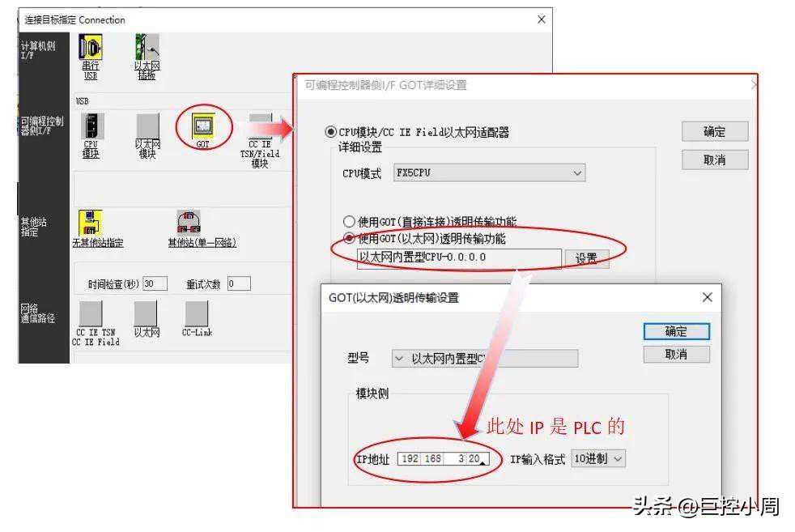Click the Settings (设置) button beside the Ethernet CPU field
Screen dimensions: 795x532
click(x=587, y=258)
